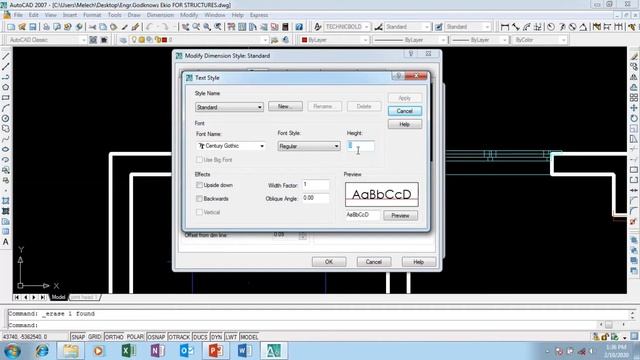Click the Cut scissors icon
This screenshot has height=360, width=640.
click(x=93, y=27)
